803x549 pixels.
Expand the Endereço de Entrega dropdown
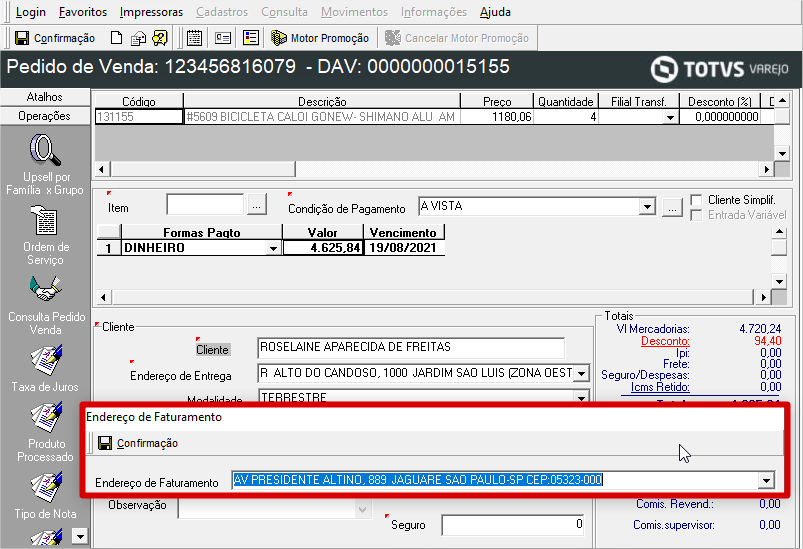(x=579, y=374)
